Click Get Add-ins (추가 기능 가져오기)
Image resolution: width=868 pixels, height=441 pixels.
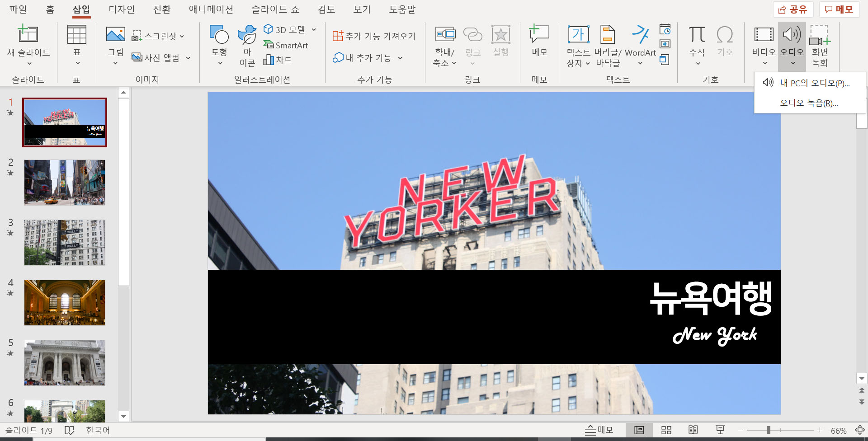click(374, 36)
